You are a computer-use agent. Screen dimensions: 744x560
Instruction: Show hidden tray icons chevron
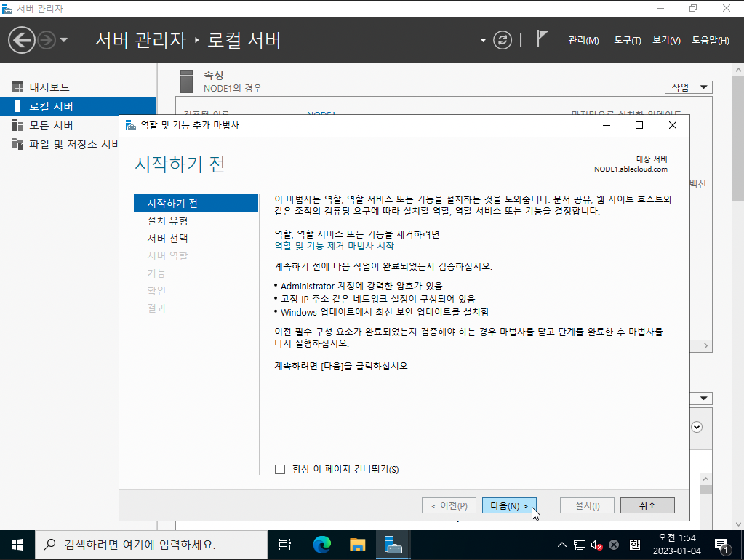tap(561, 545)
